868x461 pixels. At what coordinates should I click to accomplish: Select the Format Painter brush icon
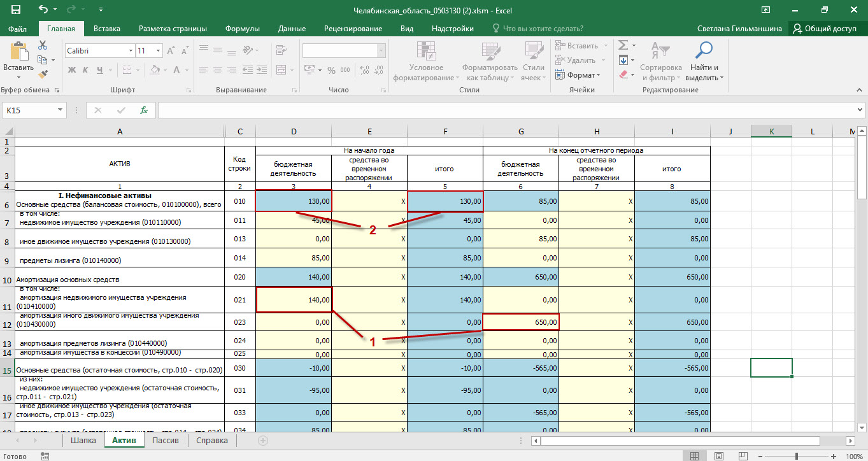(43, 73)
